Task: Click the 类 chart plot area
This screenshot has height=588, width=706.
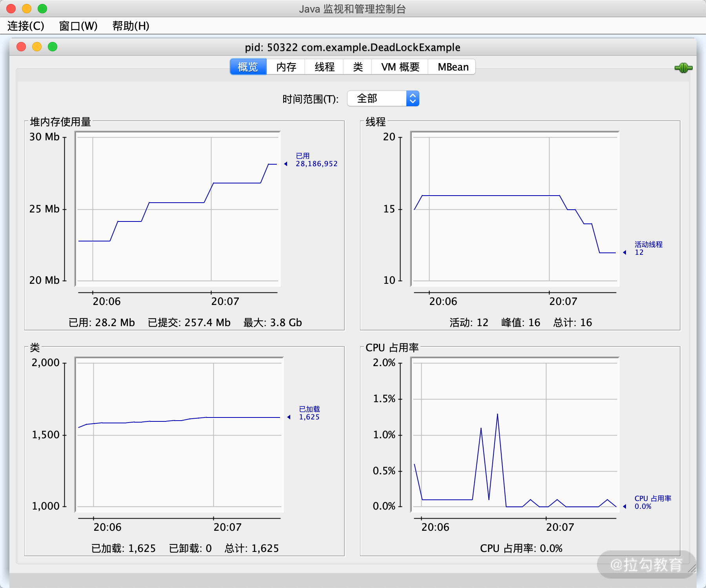Action: click(x=179, y=435)
